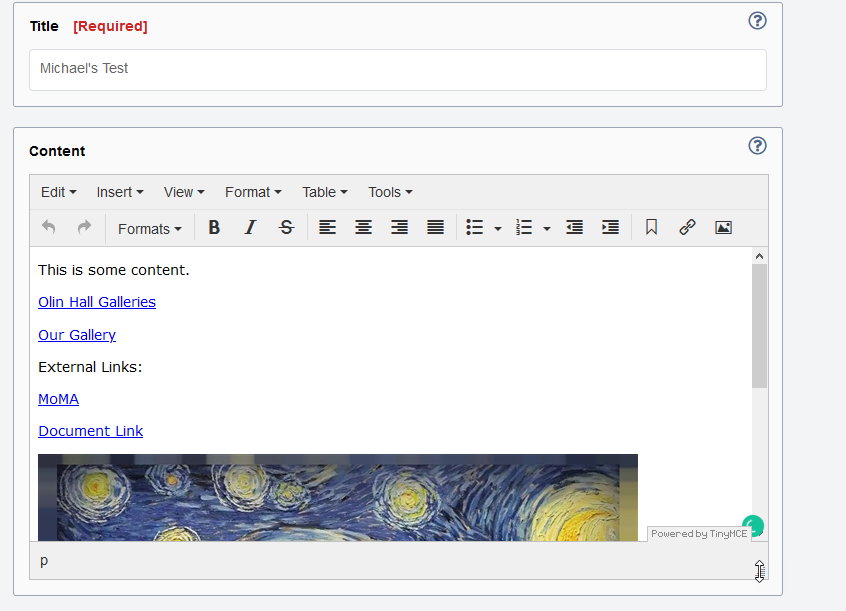
Task: Click the 'External Links:' text
Action: click(90, 367)
